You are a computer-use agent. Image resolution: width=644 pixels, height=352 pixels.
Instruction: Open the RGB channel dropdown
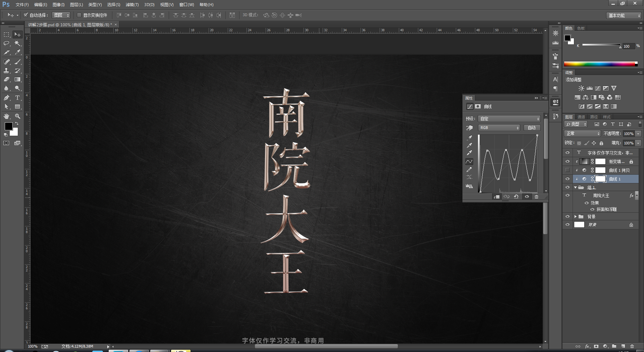click(x=499, y=128)
